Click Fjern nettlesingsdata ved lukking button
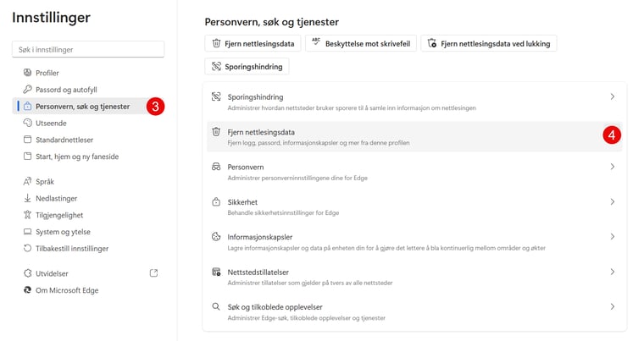The height and width of the screenshot is (341, 644). click(488, 43)
